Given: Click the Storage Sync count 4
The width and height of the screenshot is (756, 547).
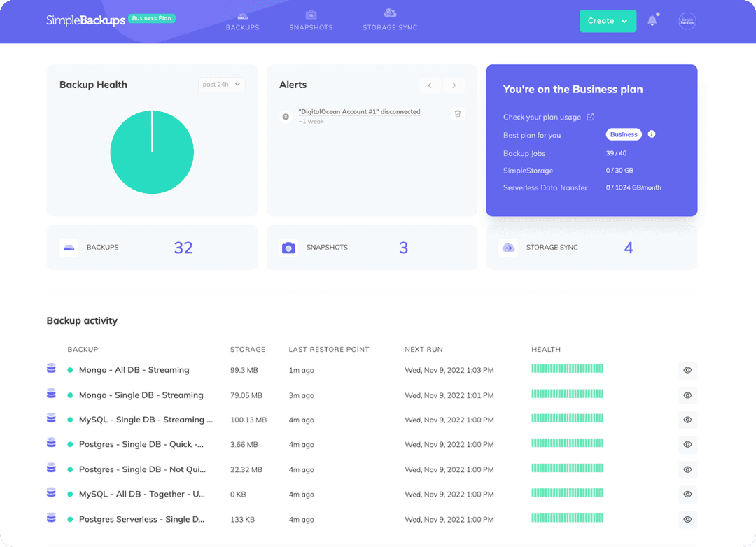Looking at the screenshot, I should click(x=629, y=248).
